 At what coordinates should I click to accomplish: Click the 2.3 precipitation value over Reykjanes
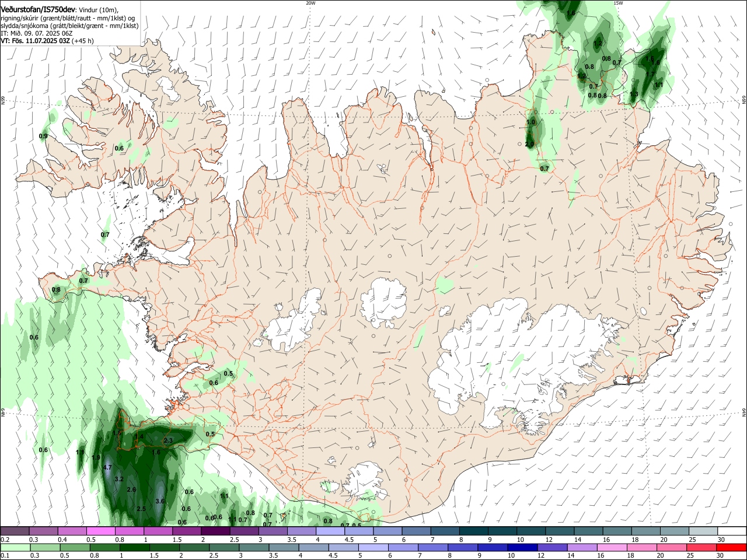pos(168,440)
